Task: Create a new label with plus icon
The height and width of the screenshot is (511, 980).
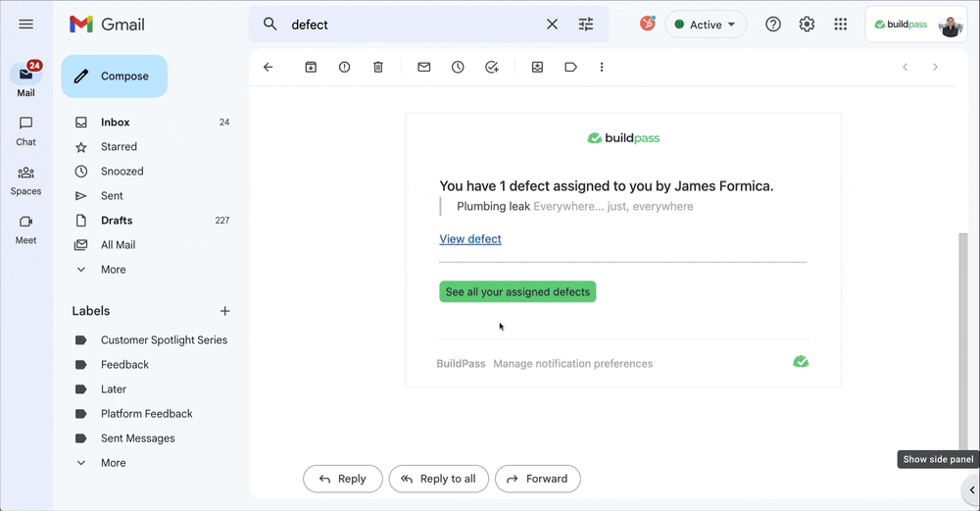Action: click(x=225, y=311)
